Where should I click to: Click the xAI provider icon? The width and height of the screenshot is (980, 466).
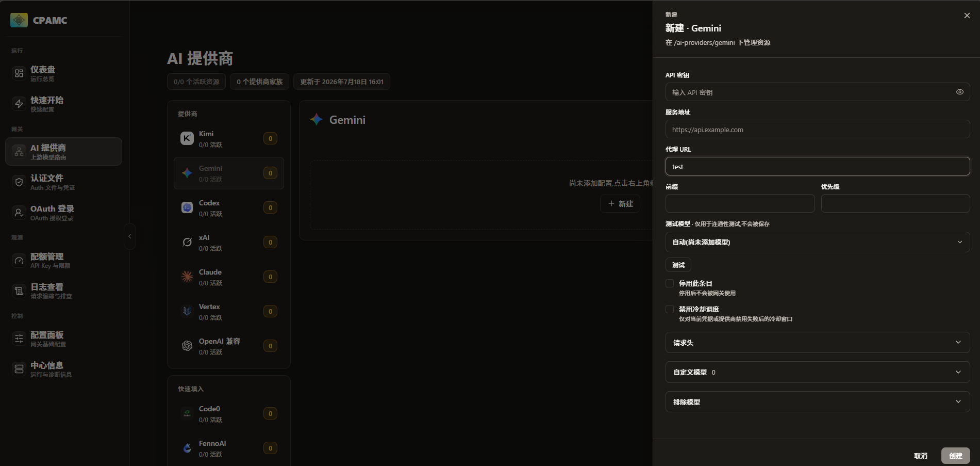coord(187,242)
